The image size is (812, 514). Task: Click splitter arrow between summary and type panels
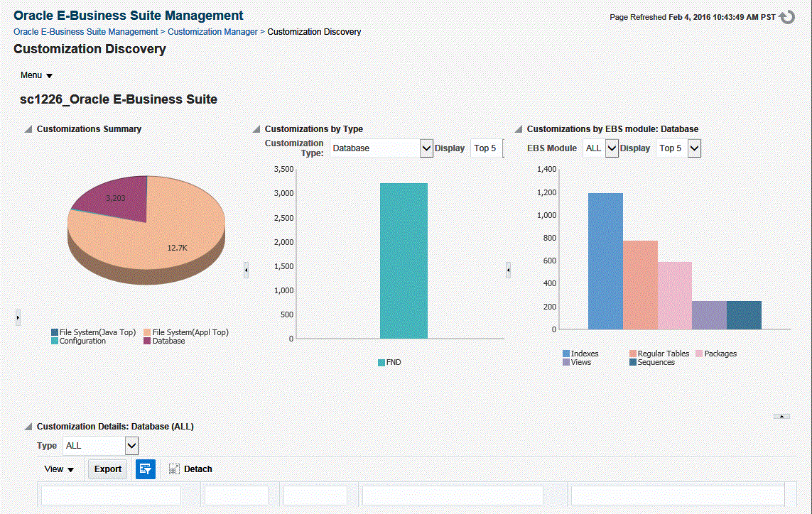pos(246,270)
